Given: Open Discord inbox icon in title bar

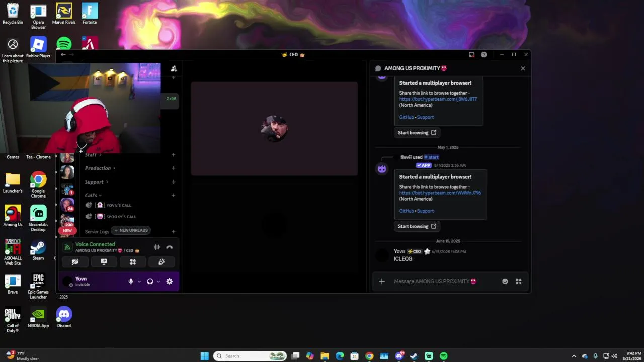Looking at the screenshot, I should 471,55.
